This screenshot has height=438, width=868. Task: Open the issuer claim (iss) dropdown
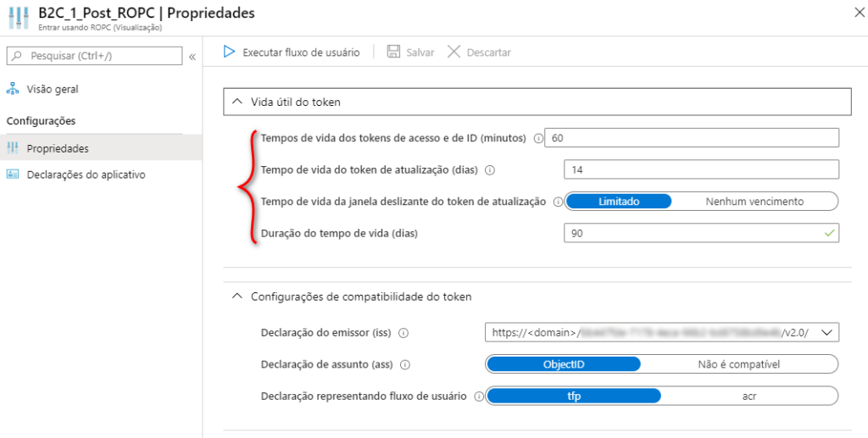point(826,333)
